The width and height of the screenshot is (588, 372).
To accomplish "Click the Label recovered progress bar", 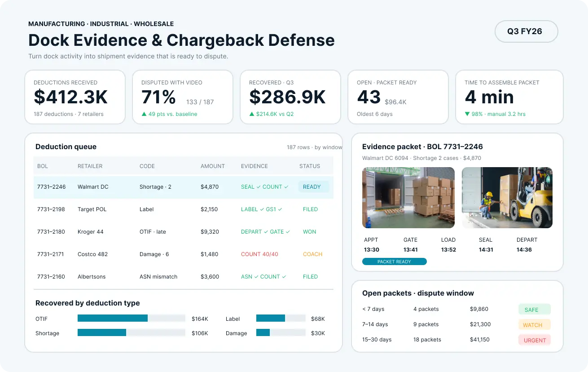I will pyautogui.click(x=281, y=319).
